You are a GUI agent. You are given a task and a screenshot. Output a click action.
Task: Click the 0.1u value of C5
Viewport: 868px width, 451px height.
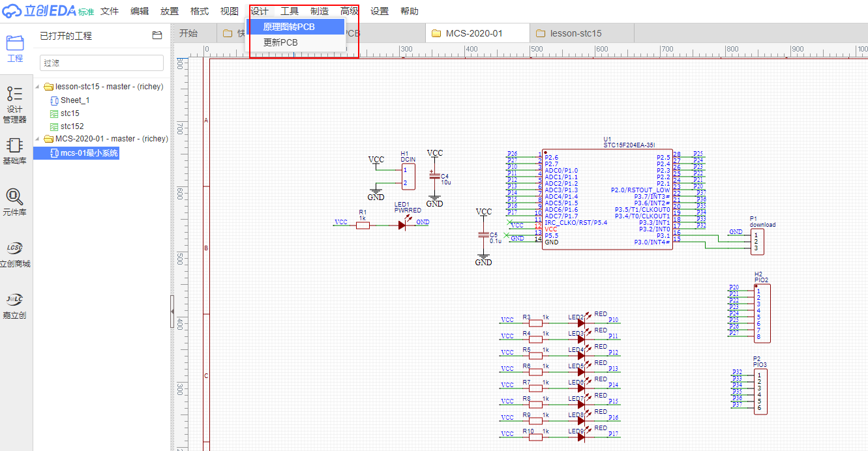coord(495,240)
